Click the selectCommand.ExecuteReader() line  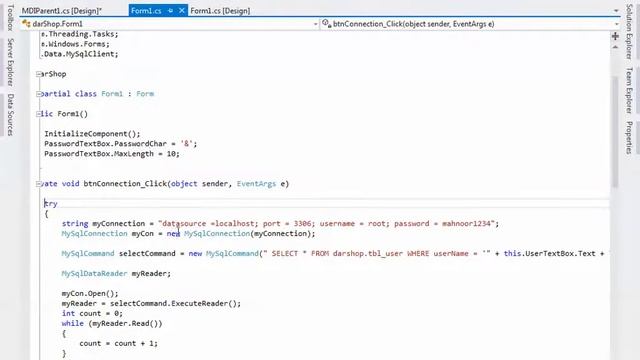(x=151, y=304)
